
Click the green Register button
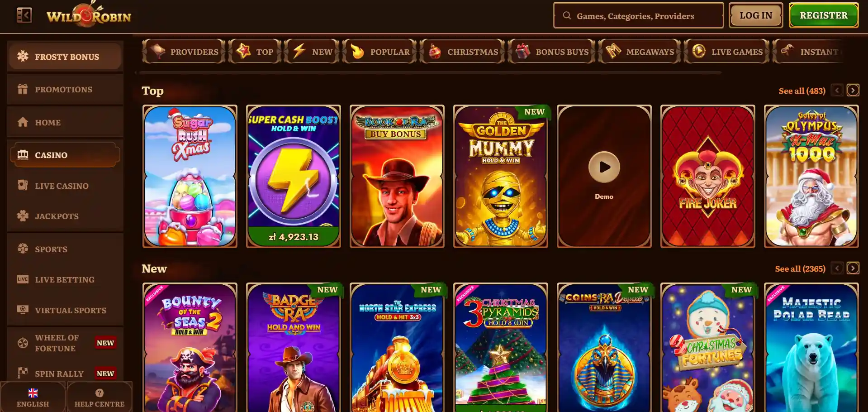[x=824, y=15]
